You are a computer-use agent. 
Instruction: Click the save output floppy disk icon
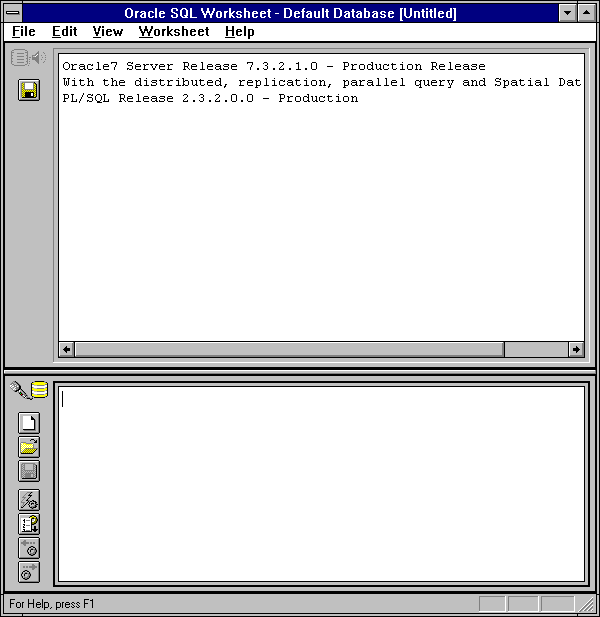pyautogui.click(x=29, y=91)
